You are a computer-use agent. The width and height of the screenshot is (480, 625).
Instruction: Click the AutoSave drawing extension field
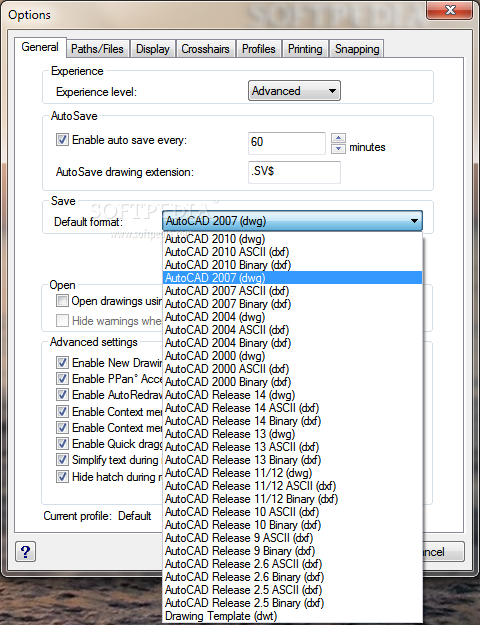pyautogui.click(x=294, y=172)
